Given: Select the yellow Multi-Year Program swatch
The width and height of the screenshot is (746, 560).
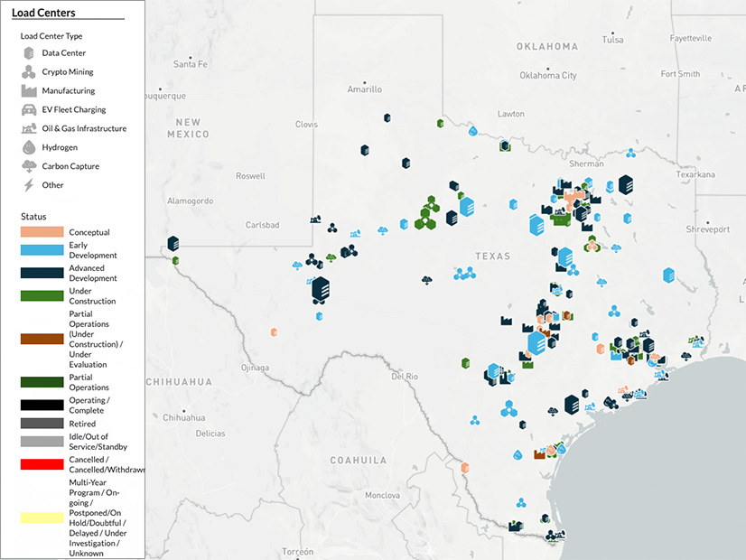Looking at the screenshot, I should pos(42,518).
